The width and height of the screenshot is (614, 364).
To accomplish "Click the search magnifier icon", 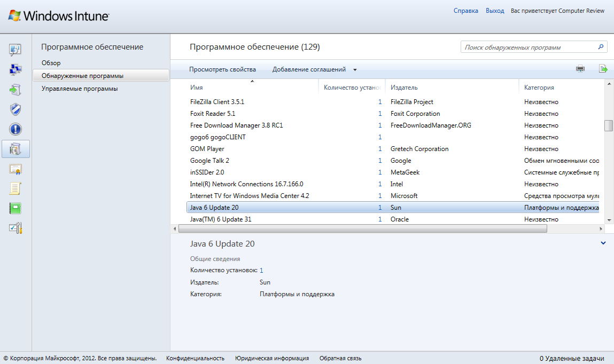I will click(x=601, y=47).
